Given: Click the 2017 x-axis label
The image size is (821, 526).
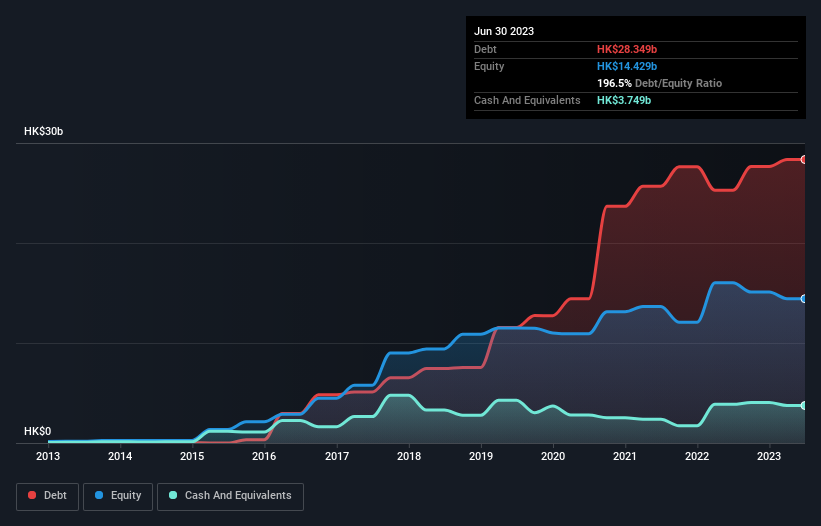Looking at the screenshot, I should [x=337, y=456].
